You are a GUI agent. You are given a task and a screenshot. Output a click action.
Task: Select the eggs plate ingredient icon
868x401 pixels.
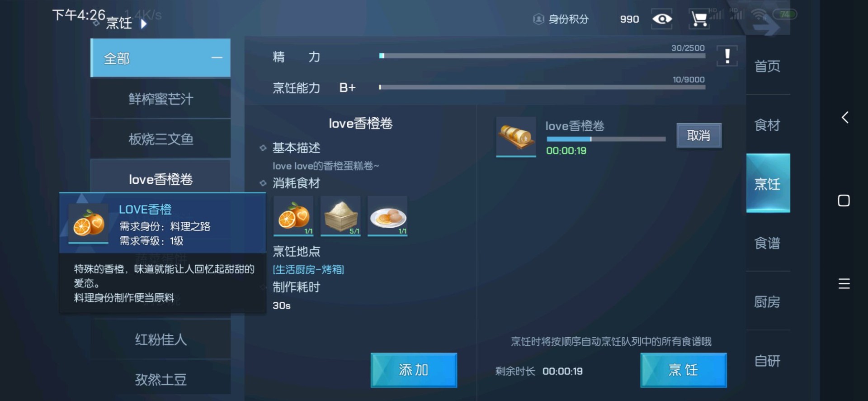[x=387, y=216]
